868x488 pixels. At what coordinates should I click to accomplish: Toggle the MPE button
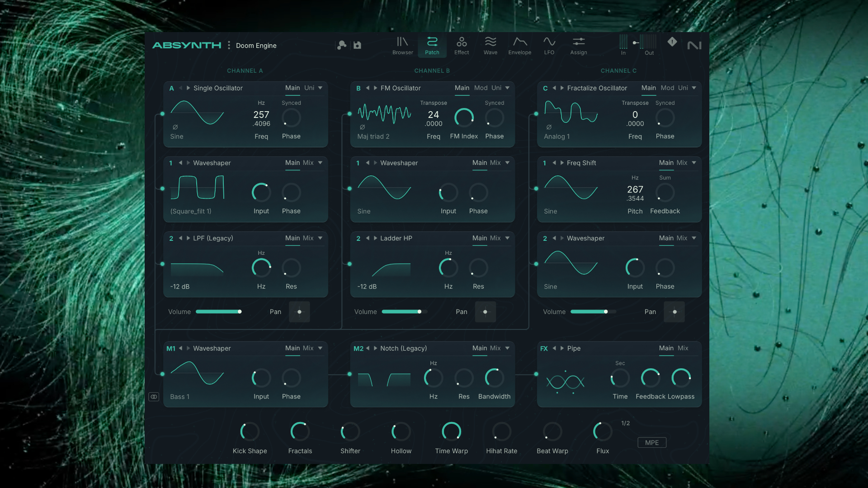pyautogui.click(x=651, y=443)
